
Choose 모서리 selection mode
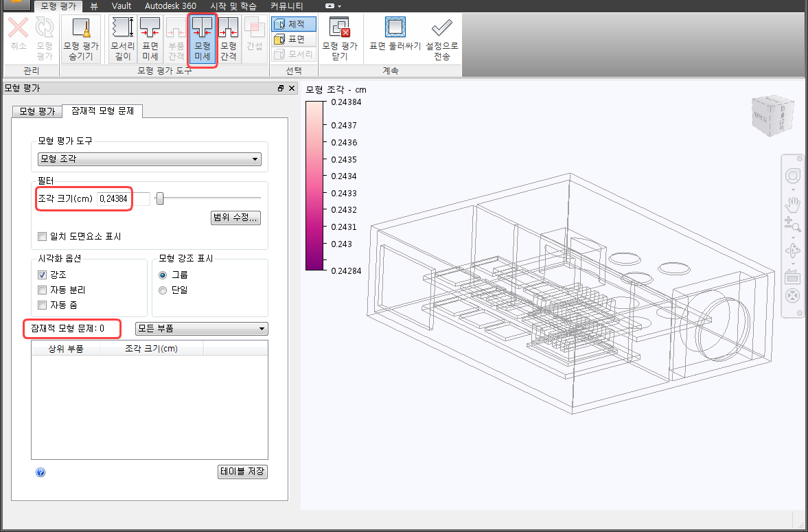(x=294, y=54)
